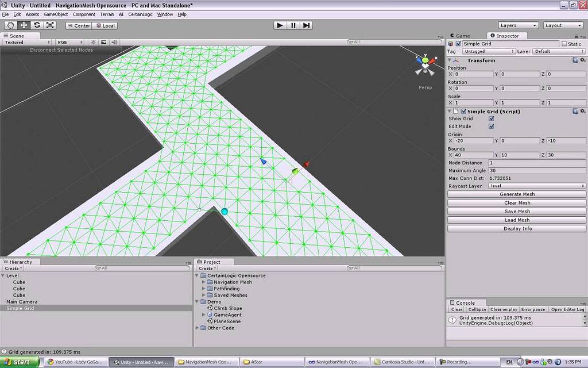The width and height of the screenshot is (588, 368).
Task: Toggle scene lighting with the sun icon
Action: 94,41
